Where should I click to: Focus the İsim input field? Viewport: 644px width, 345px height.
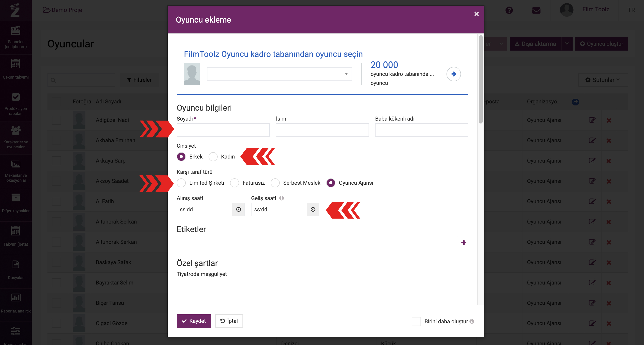[x=322, y=130]
